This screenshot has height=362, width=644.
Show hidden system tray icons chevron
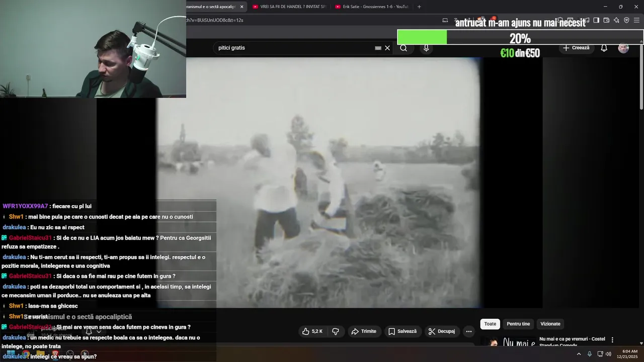click(579, 354)
